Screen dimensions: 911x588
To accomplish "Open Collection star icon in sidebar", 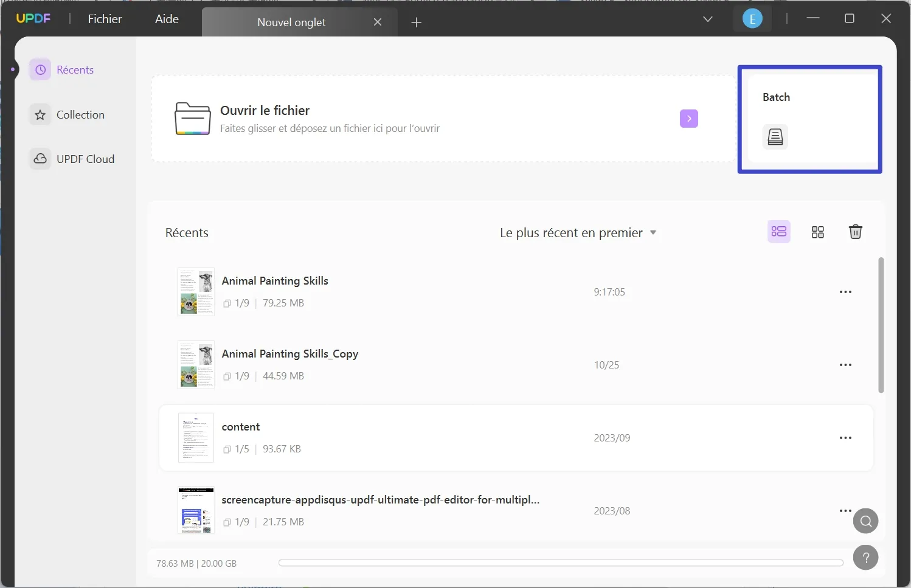I will click(40, 114).
